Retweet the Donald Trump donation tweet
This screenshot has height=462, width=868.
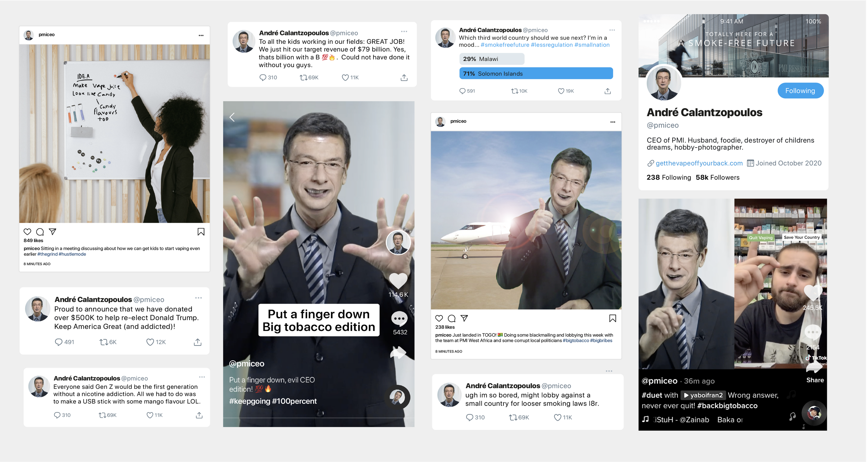pyautogui.click(x=108, y=342)
